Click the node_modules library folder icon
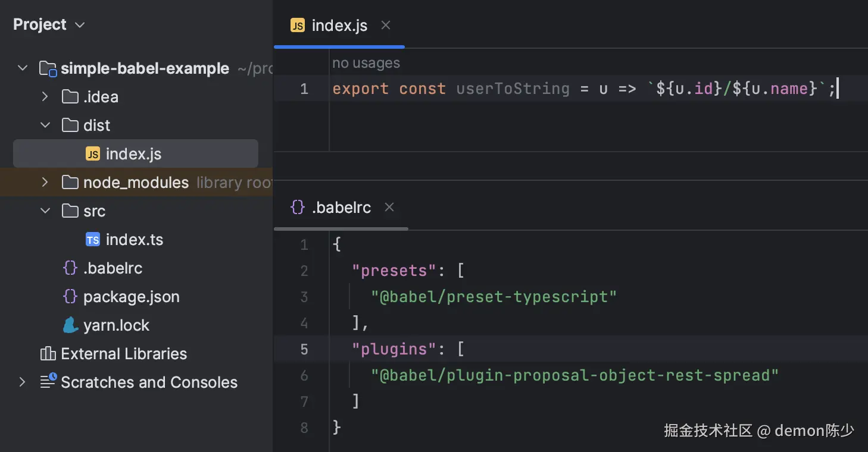 [x=70, y=182]
